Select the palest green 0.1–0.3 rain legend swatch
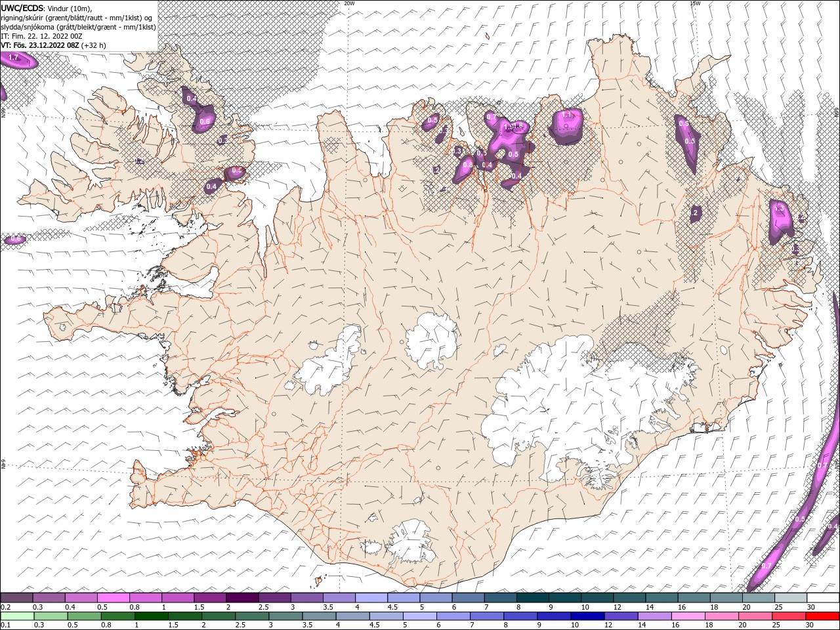Screen dimensions: 840x630 pos(17,616)
